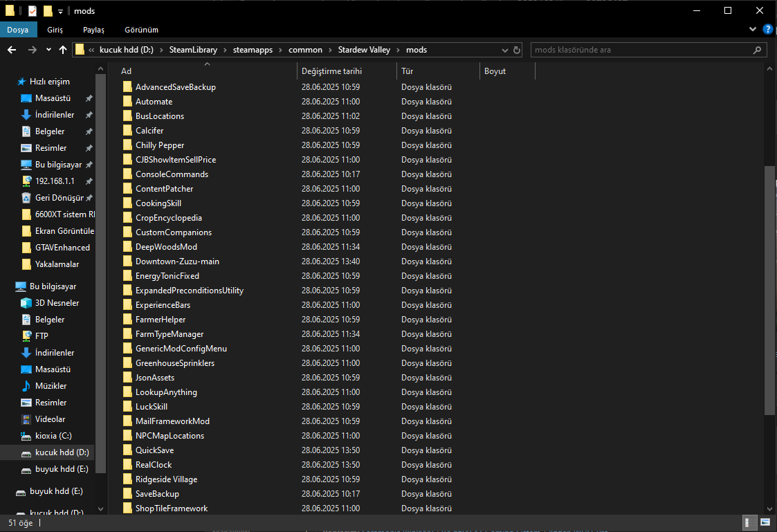
Task: Open Geri Dönüşüm recycle bin shortcut
Action: click(x=59, y=198)
